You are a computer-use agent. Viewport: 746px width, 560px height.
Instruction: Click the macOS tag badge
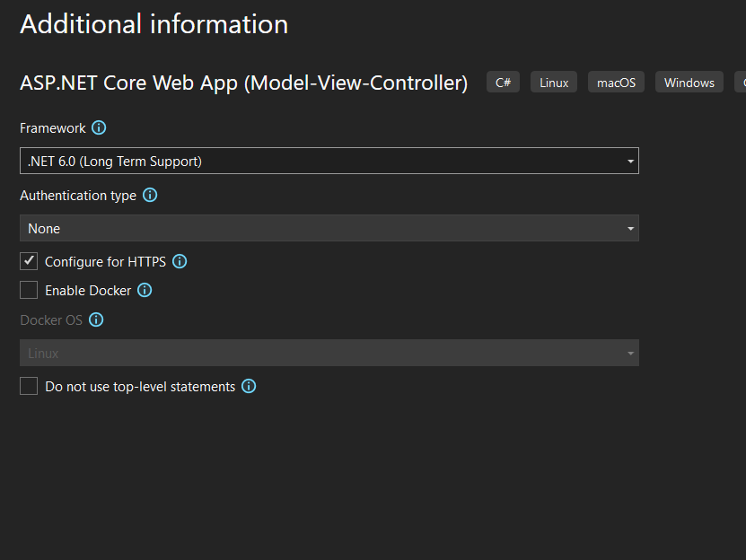(x=616, y=83)
